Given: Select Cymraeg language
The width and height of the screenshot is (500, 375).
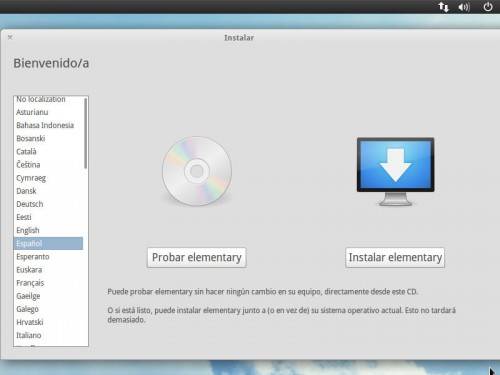Looking at the screenshot, I should coord(48,178).
